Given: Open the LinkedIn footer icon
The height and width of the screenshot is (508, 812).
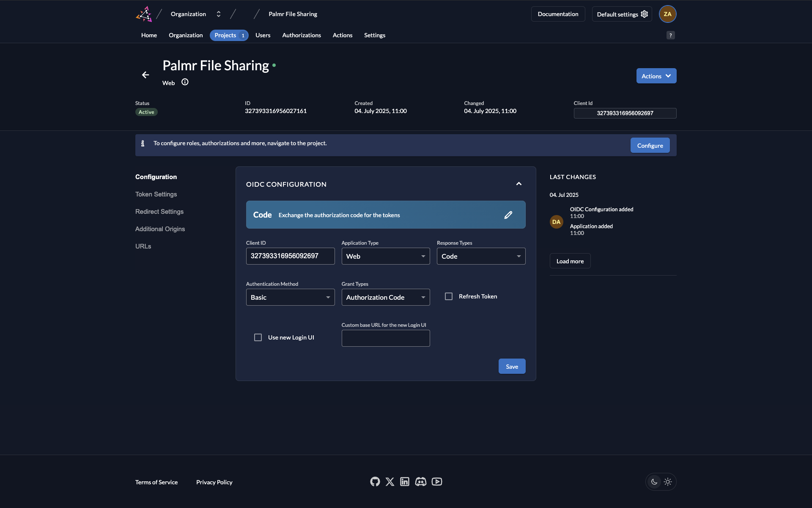Looking at the screenshot, I should pyautogui.click(x=405, y=482).
